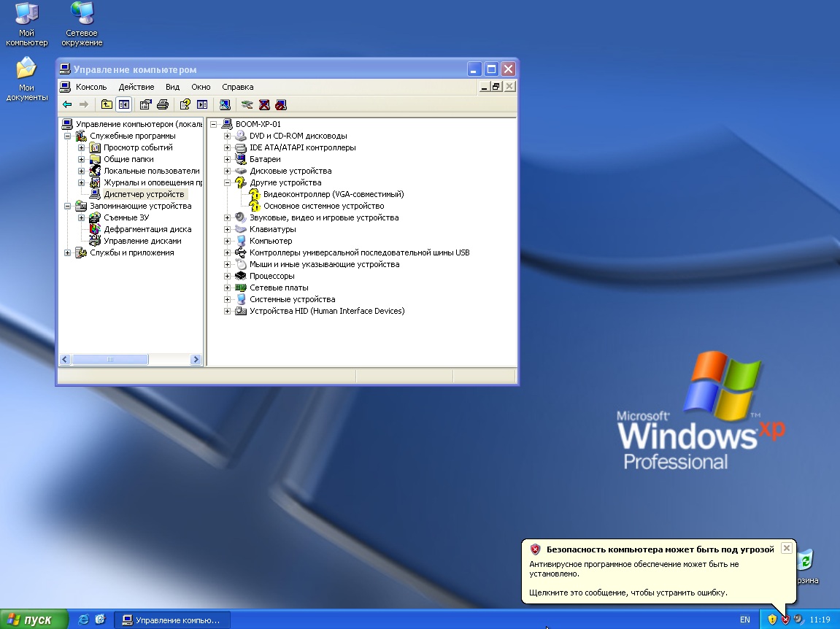Select Управление дисками in the tree
The width and height of the screenshot is (840, 629).
point(142,241)
